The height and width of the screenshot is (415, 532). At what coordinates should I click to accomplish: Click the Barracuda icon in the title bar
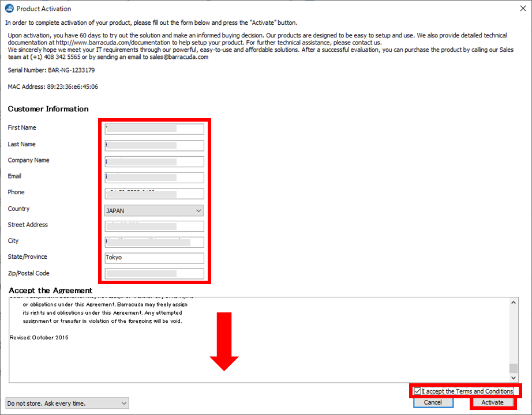pyautogui.click(x=9, y=9)
